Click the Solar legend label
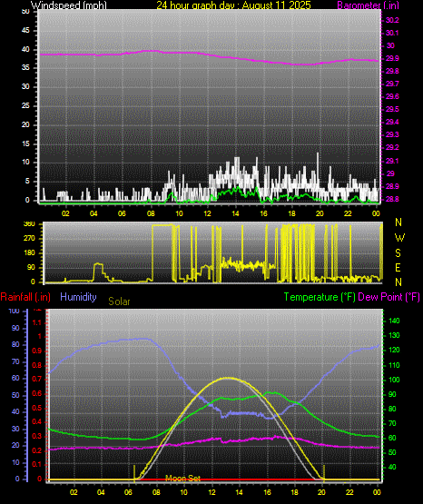423x504 pixels. click(x=119, y=301)
